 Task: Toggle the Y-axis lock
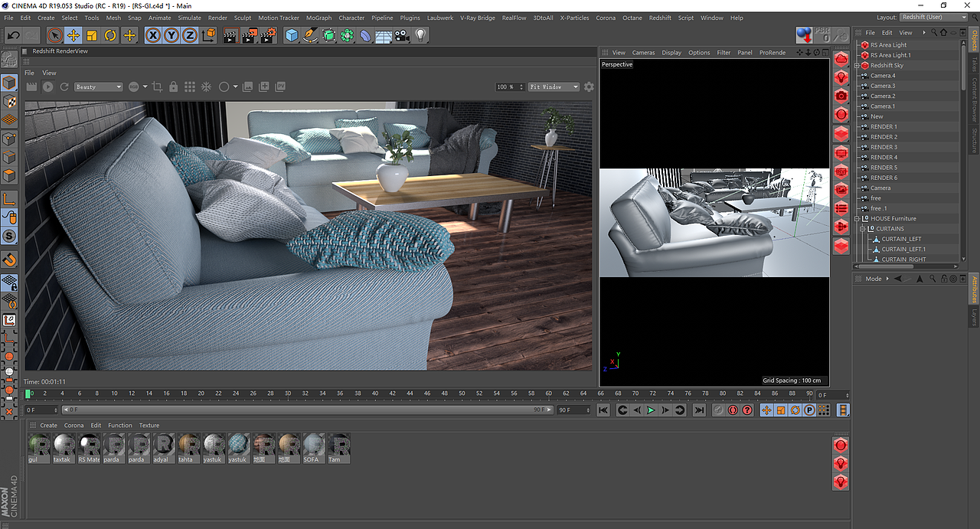tap(171, 35)
